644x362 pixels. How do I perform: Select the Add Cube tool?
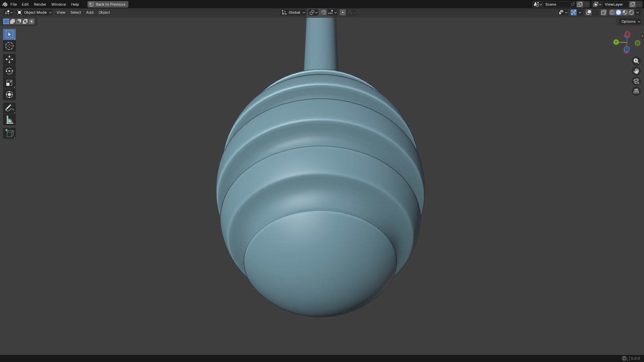[x=9, y=133]
